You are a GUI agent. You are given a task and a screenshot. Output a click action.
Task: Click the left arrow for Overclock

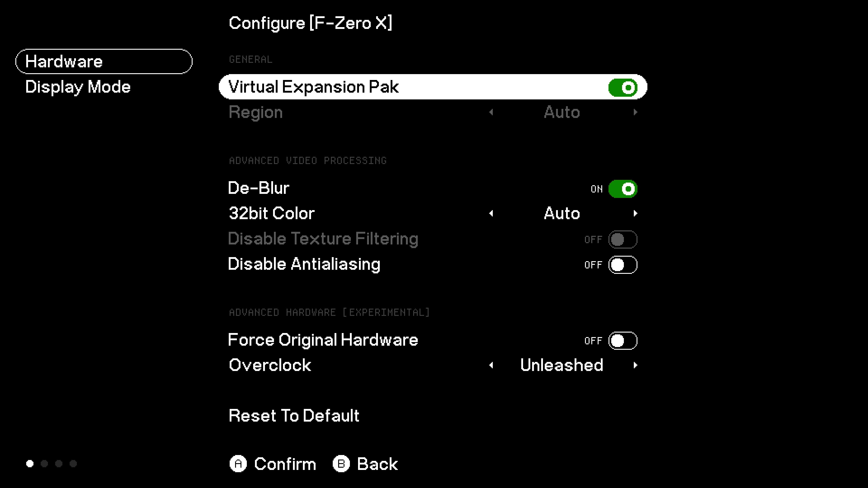tap(491, 365)
